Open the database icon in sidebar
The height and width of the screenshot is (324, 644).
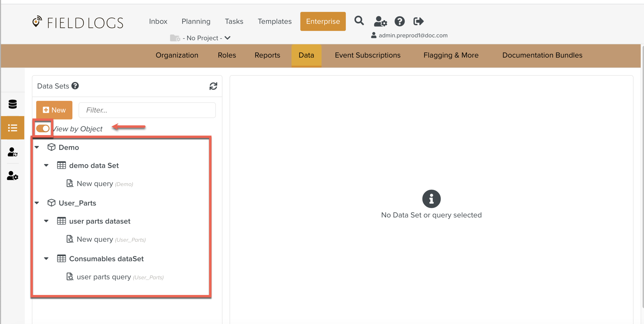click(x=12, y=104)
